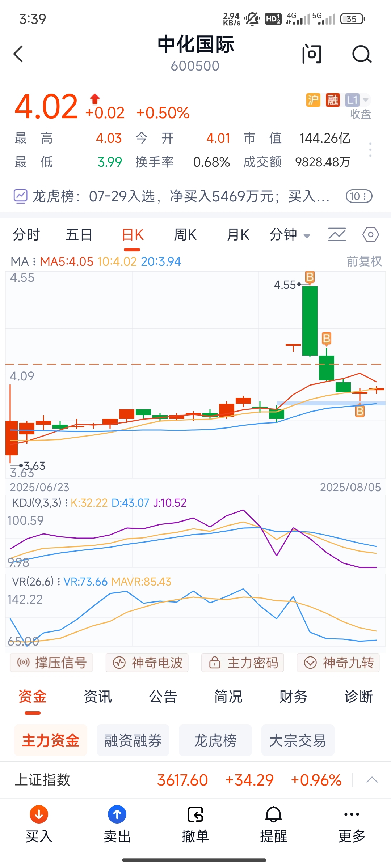The height and width of the screenshot is (868, 391).
Task: Open the 公告 tab
Action: pos(163,697)
